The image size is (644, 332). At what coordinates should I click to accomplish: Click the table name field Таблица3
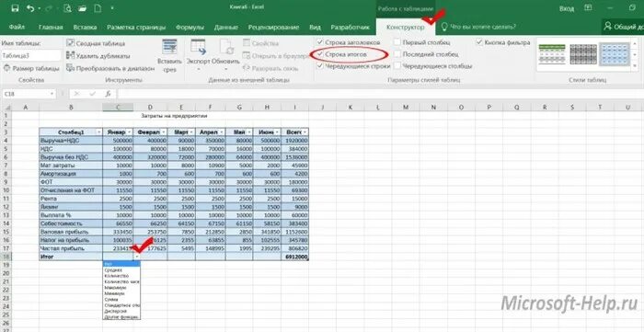coord(30,55)
